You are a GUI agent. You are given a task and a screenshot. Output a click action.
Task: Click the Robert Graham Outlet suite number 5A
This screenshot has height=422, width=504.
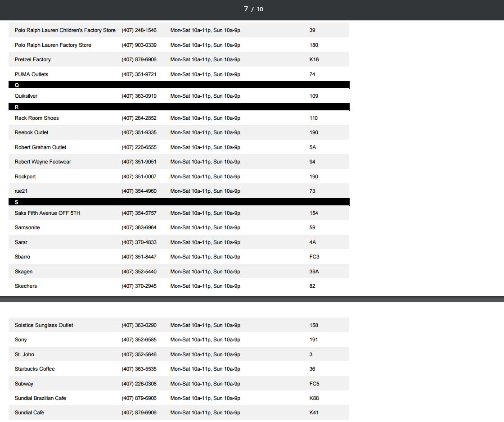point(313,147)
